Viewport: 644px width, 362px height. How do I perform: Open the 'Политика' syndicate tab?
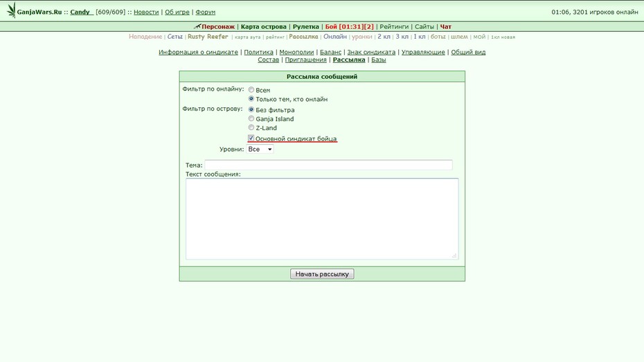coord(259,52)
